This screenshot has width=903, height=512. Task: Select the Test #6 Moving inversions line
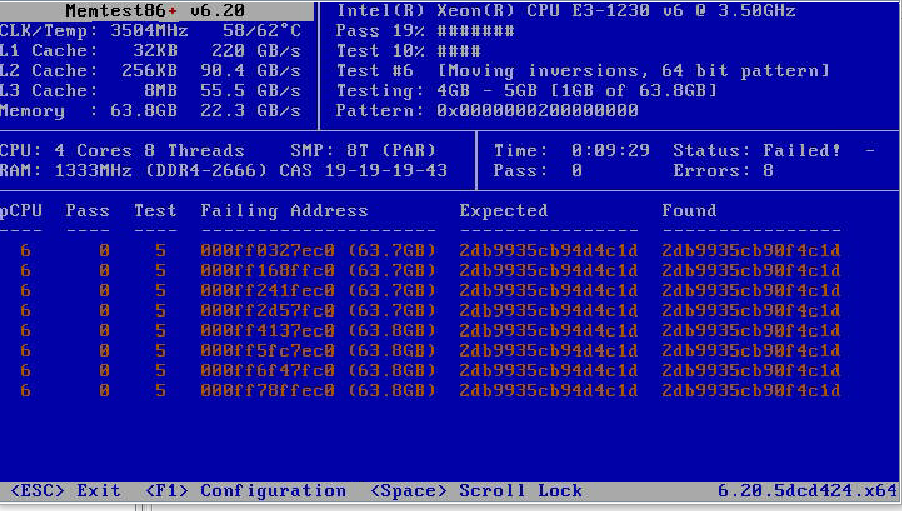(583, 71)
